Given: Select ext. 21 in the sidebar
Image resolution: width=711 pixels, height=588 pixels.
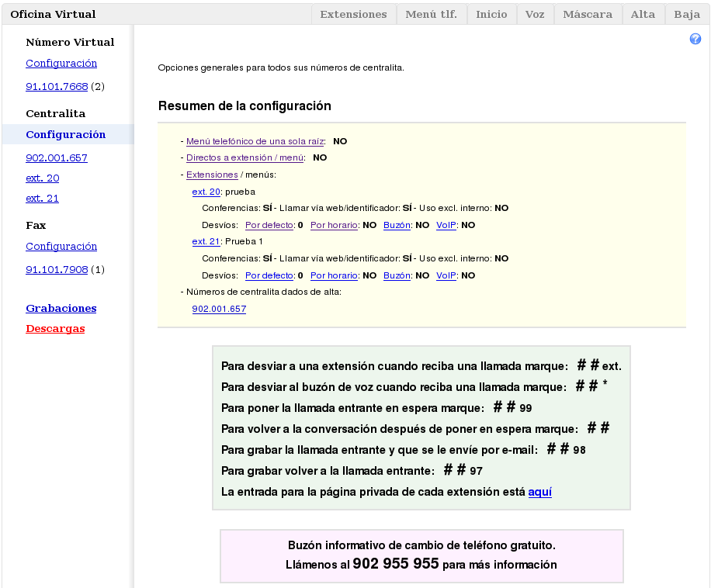Looking at the screenshot, I should click(42, 198).
